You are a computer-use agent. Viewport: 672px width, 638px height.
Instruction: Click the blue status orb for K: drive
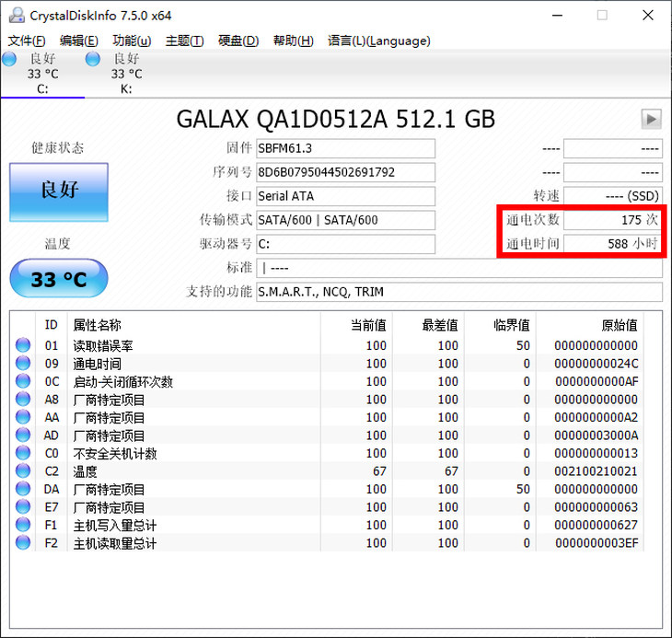[93, 59]
